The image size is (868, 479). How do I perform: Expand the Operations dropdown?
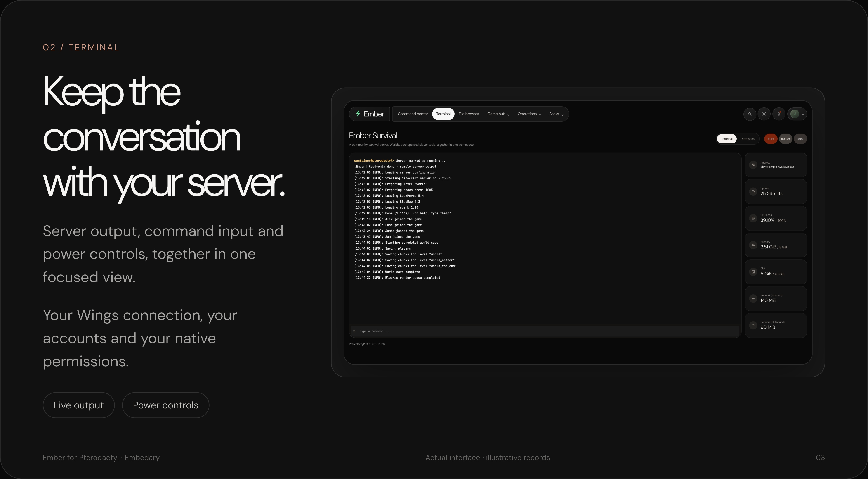(529, 114)
